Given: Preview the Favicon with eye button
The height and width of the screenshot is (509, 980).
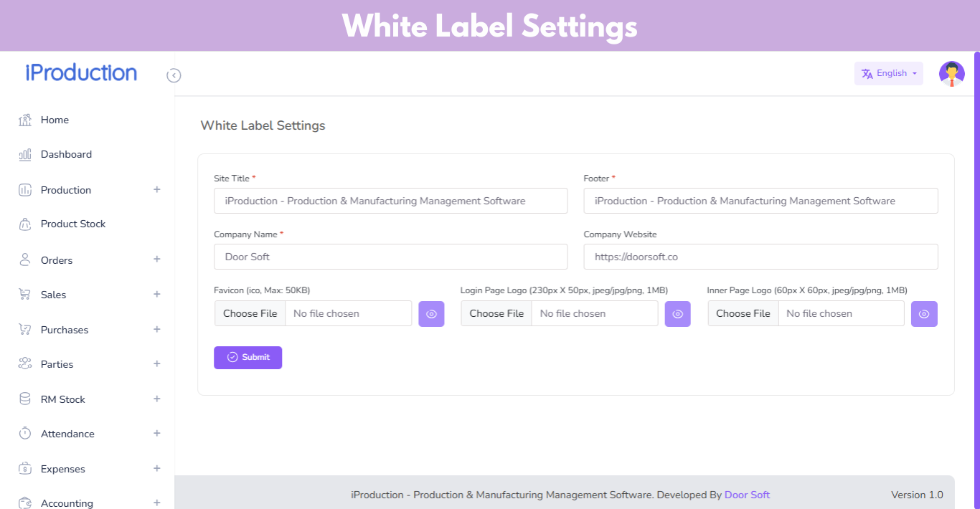Looking at the screenshot, I should click(431, 314).
